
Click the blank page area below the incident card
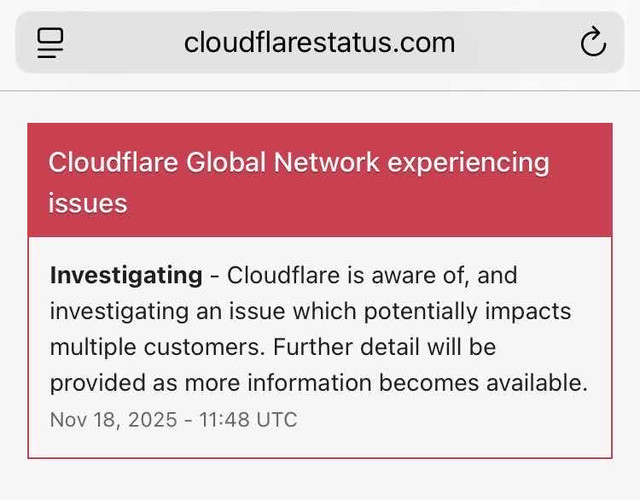tap(320, 480)
